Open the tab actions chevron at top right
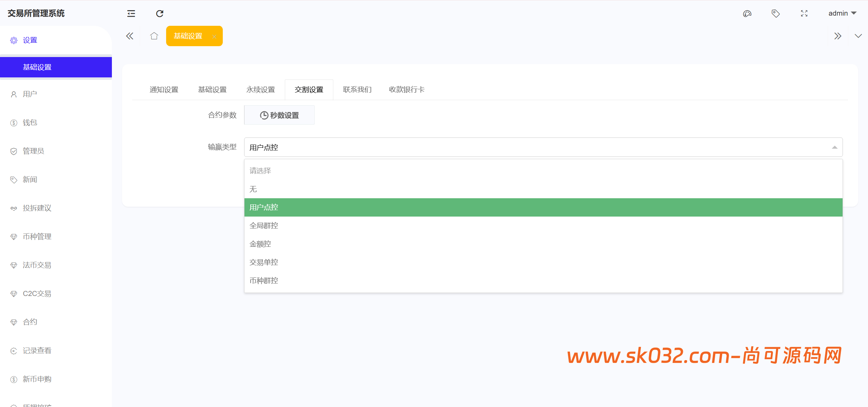 (x=858, y=36)
